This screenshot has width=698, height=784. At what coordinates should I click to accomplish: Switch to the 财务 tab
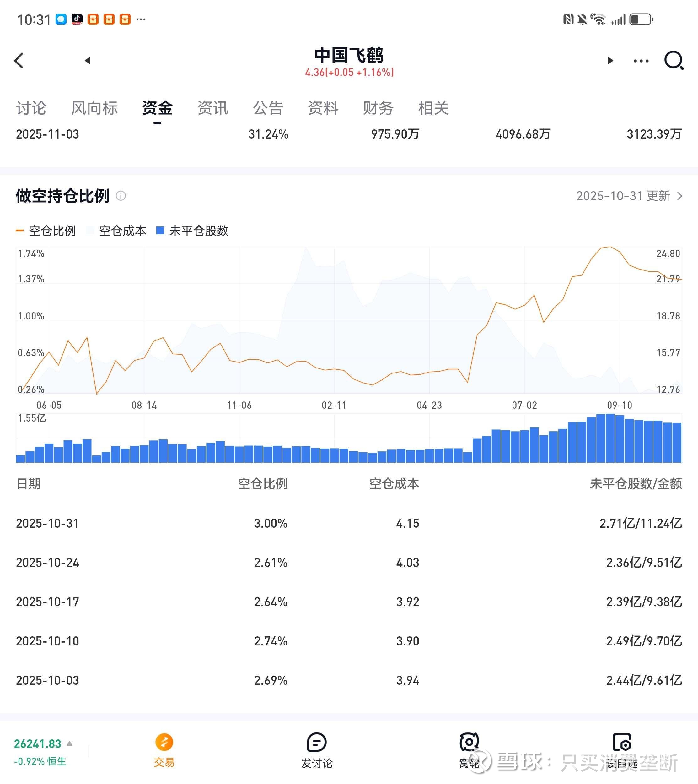click(378, 108)
